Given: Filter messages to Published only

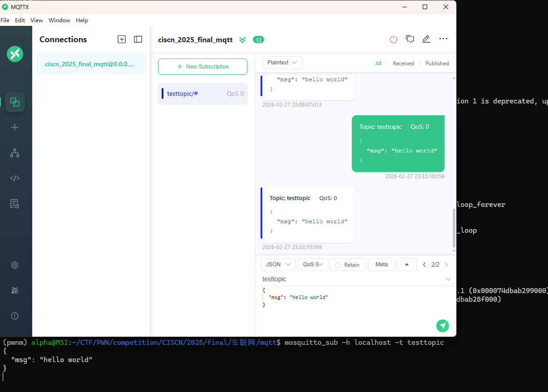Looking at the screenshot, I should 437,64.
